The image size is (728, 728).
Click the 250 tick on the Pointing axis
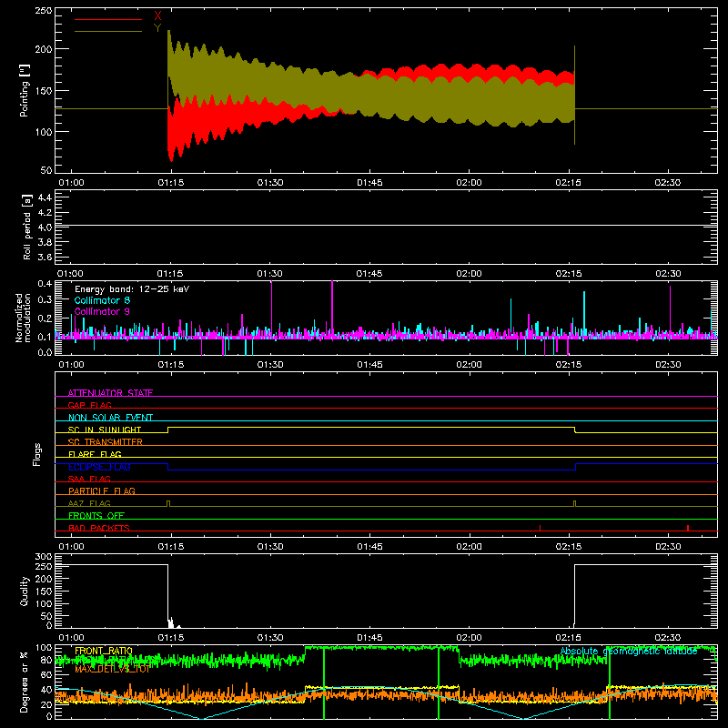click(x=44, y=11)
